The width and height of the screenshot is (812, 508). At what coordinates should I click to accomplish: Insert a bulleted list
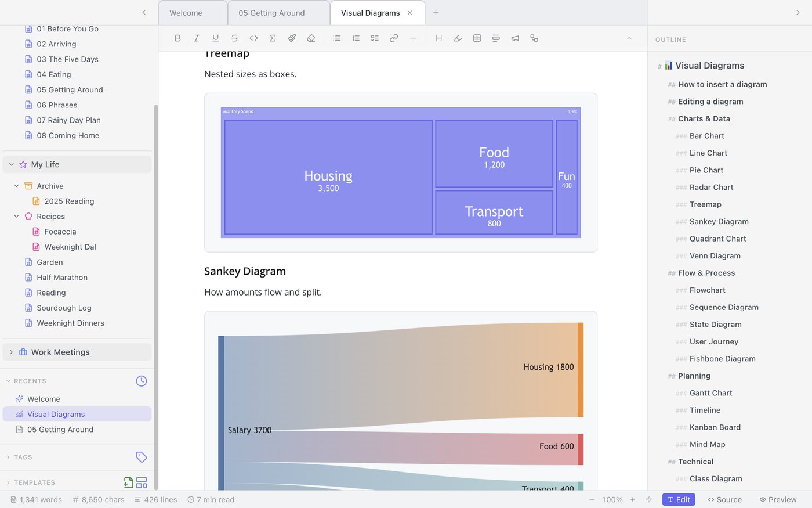tap(337, 38)
